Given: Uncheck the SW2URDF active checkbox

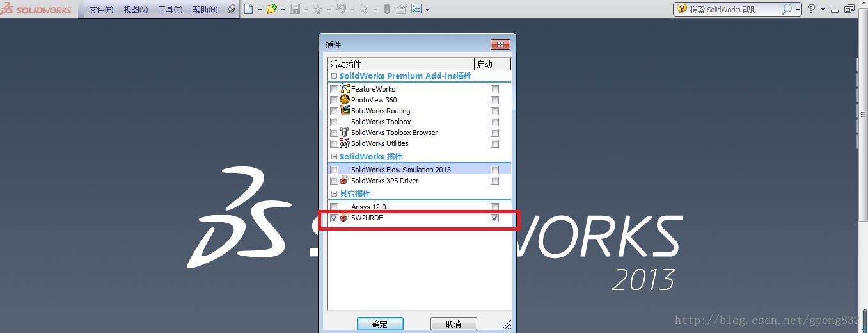Looking at the screenshot, I should [334, 218].
